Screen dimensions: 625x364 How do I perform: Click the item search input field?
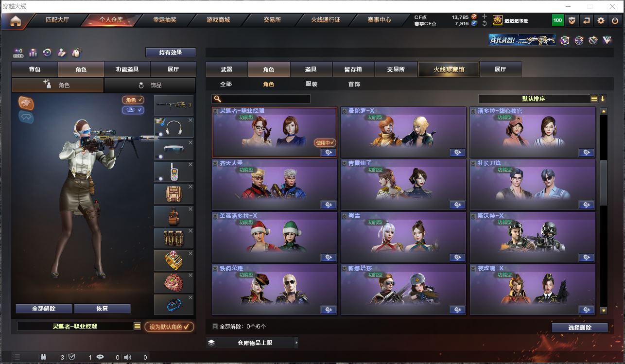pyautogui.click(x=261, y=99)
